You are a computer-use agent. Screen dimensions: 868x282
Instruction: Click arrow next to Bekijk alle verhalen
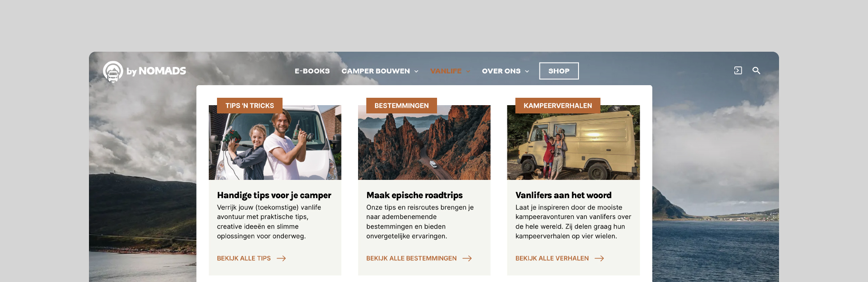[x=599, y=259]
